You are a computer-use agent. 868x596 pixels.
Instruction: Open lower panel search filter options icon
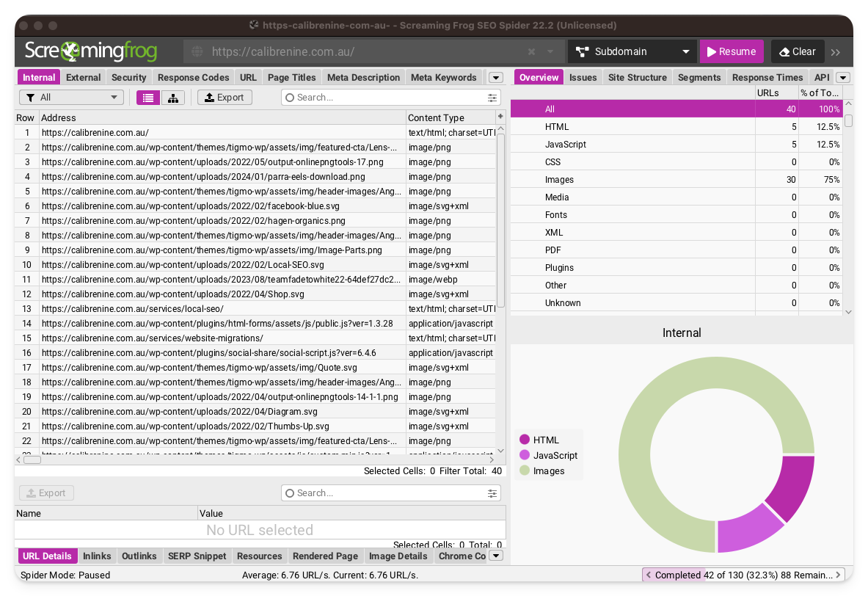492,493
